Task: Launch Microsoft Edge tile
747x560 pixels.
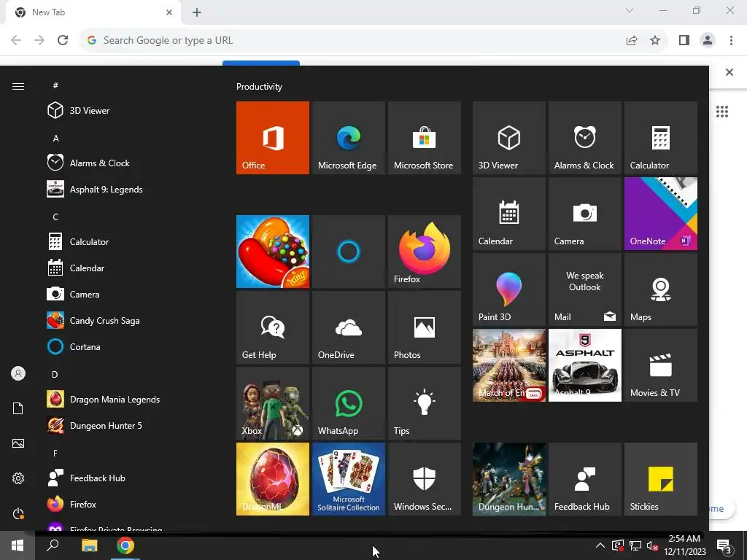Action: pos(348,138)
